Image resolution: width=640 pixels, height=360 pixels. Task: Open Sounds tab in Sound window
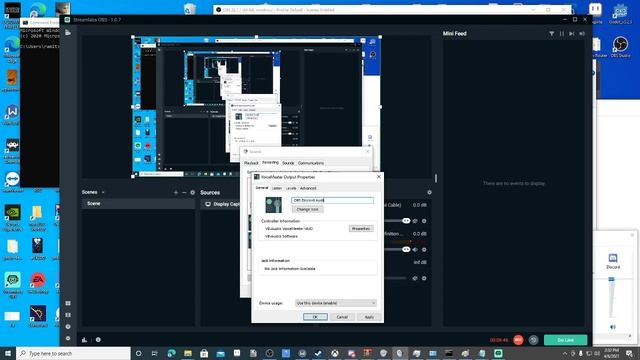288,163
